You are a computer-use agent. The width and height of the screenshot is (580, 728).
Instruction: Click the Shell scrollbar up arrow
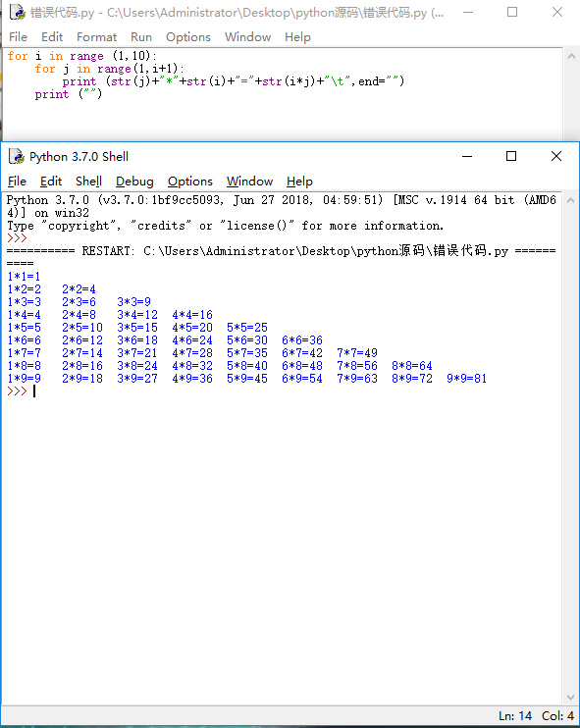coord(571,200)
